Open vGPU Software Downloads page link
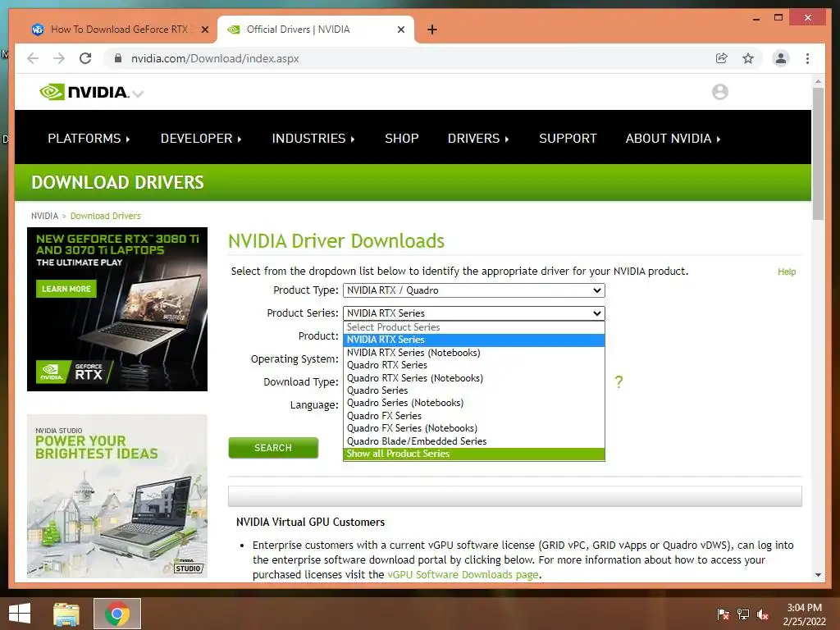The image size is (840, 630). (x=463, y=574)
